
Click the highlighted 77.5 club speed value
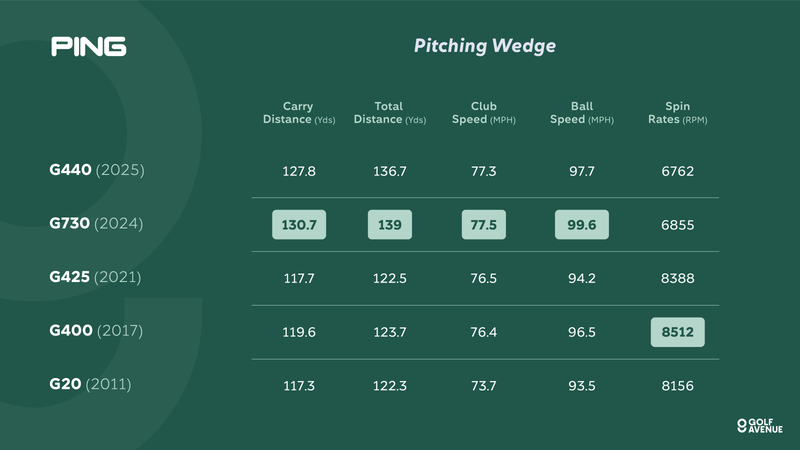point(483,225)
